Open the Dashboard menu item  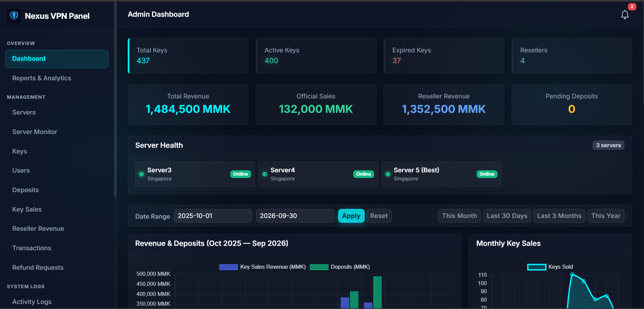pos(57,59)
